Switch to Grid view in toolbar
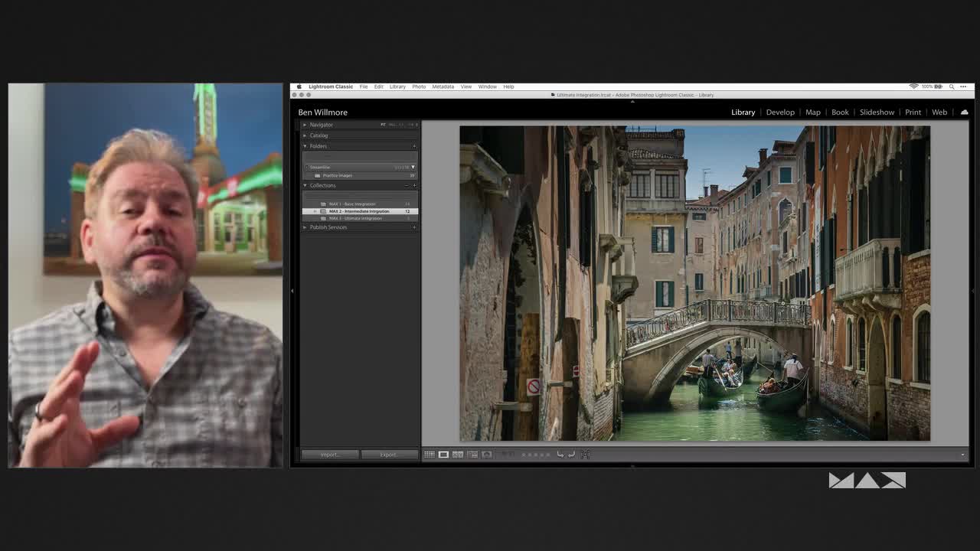Viewport: 980px width, 551px height. tap(430, 455)
